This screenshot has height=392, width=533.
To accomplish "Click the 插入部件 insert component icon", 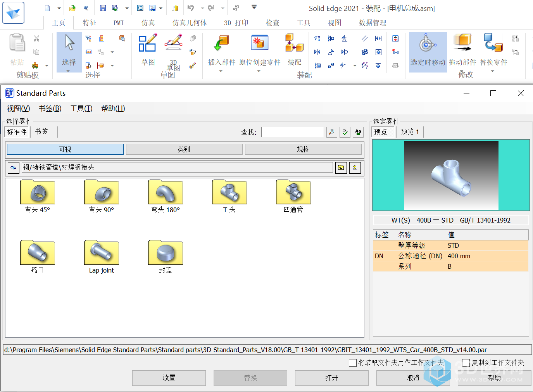I will click(x=221, y=50).
